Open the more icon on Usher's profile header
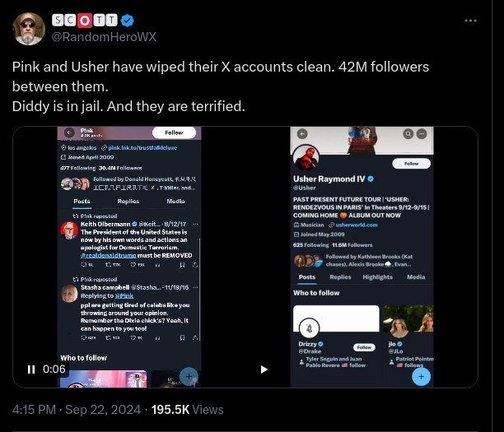This screenshot has height=432, width=504. 420,133
